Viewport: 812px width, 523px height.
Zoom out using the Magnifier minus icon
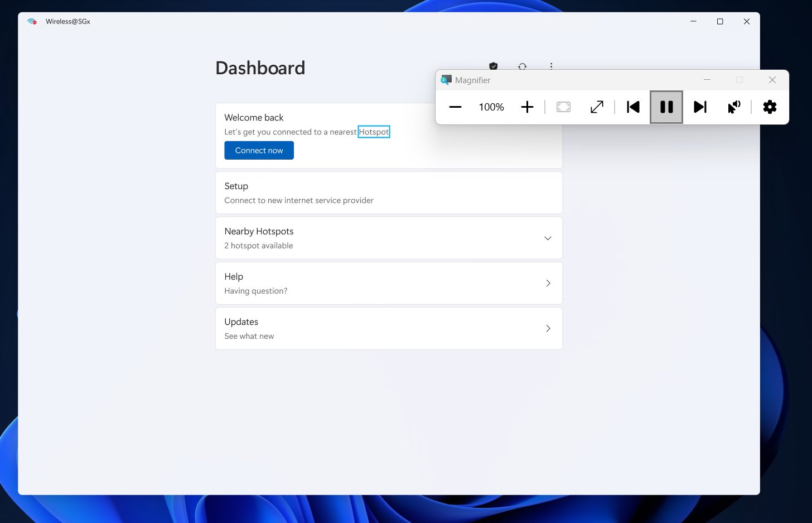click(455, 107)
